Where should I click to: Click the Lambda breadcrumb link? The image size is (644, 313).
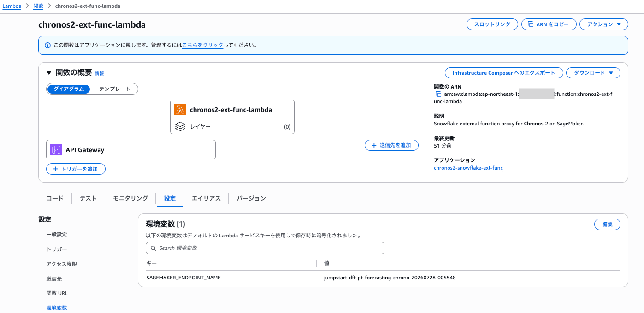[x=12, y=6]
